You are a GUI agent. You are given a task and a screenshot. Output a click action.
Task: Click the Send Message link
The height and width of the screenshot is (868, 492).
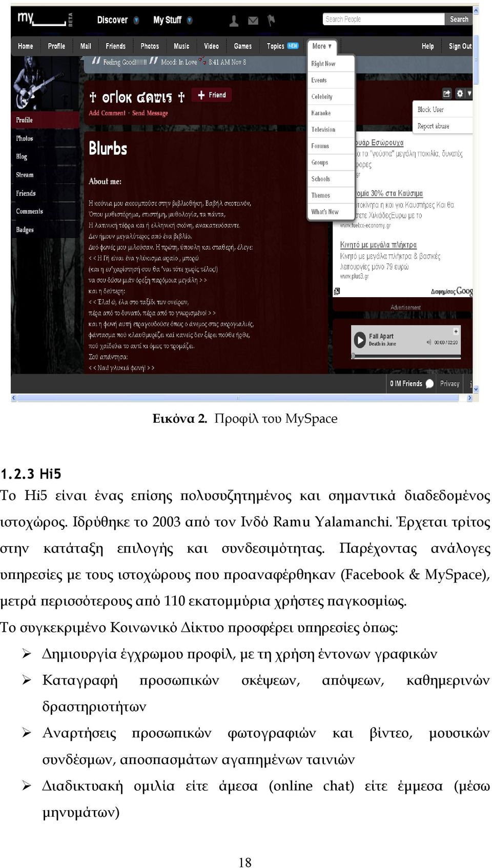[x=150, y=113]
